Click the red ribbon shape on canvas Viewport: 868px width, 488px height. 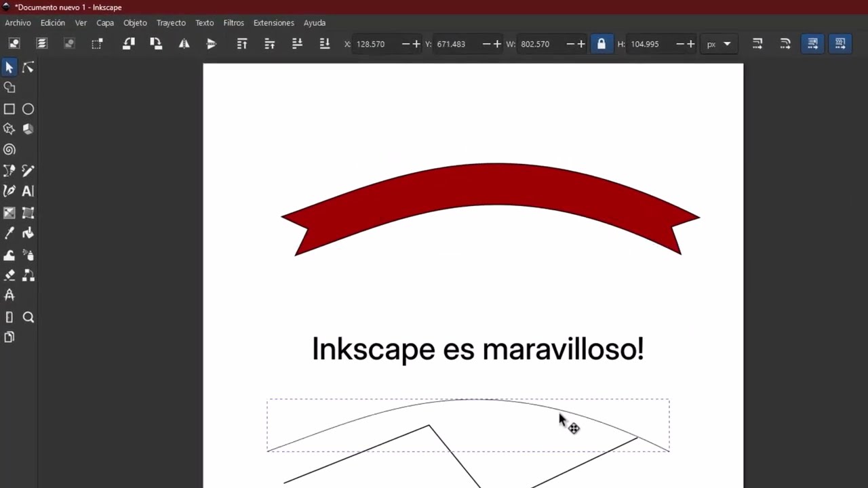click(490, 186)
